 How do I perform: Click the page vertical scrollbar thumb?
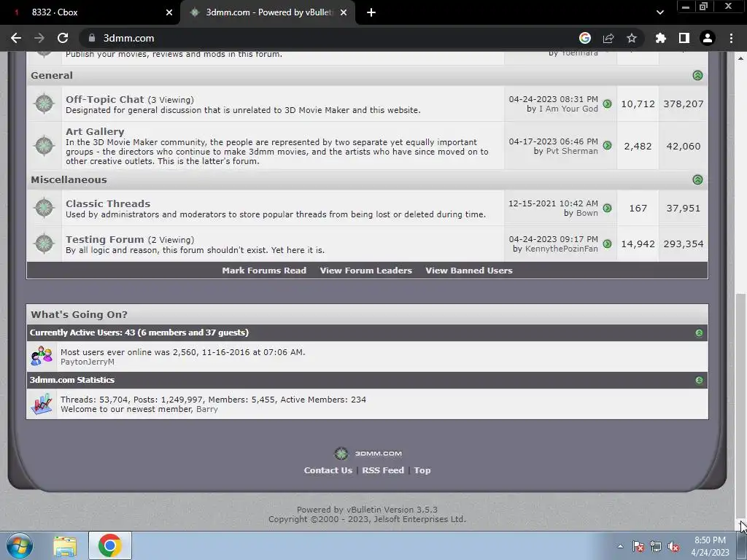pyautogui.click(x=741, y=405)
